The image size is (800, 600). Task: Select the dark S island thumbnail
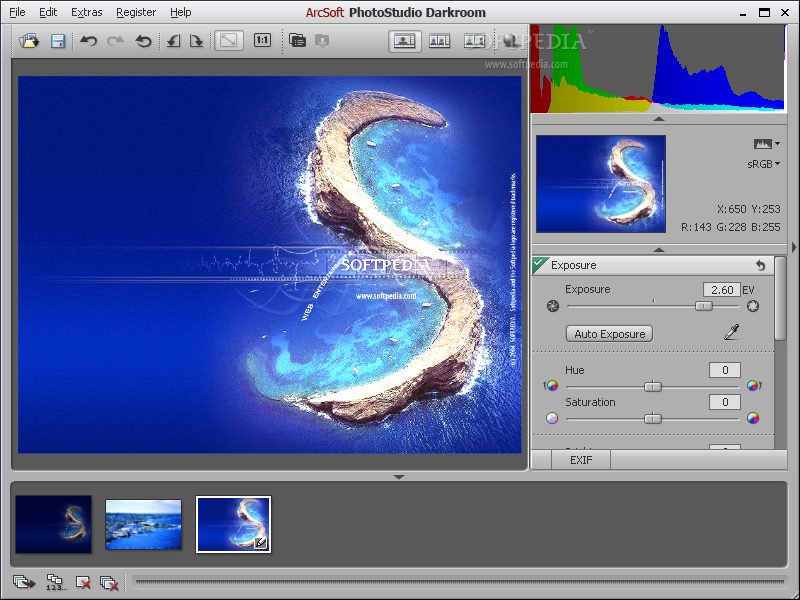tap(54, 524)
